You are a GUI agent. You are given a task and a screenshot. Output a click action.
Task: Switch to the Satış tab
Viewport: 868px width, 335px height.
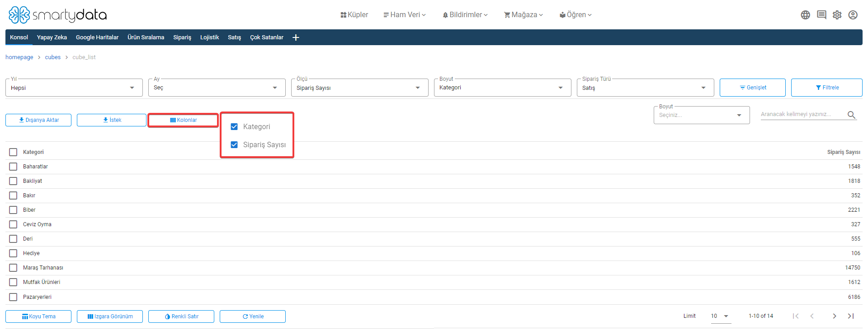(234, 37)
